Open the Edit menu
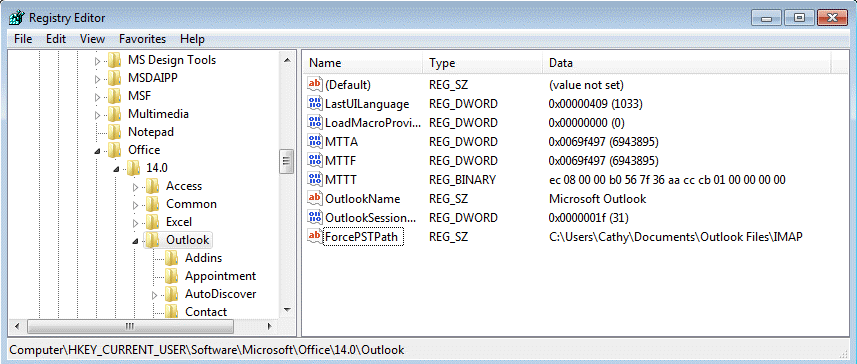 (56, 39)
